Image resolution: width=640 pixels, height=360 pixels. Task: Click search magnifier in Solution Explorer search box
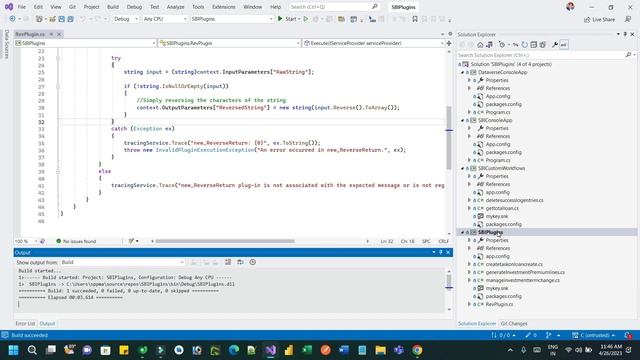[x=628, y=55]
